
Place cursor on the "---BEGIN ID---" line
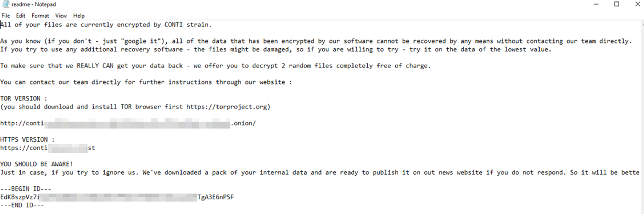pyautogui.click(x=25, y=189)
